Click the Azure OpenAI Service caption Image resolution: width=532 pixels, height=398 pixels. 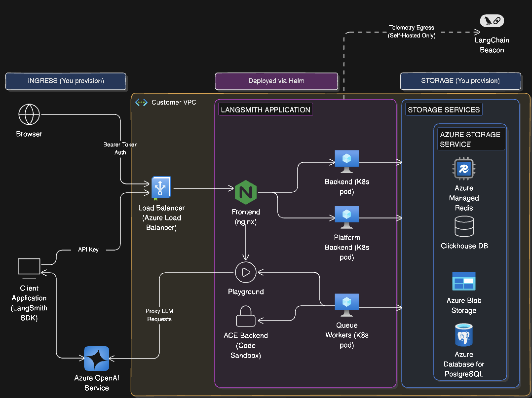97,383
